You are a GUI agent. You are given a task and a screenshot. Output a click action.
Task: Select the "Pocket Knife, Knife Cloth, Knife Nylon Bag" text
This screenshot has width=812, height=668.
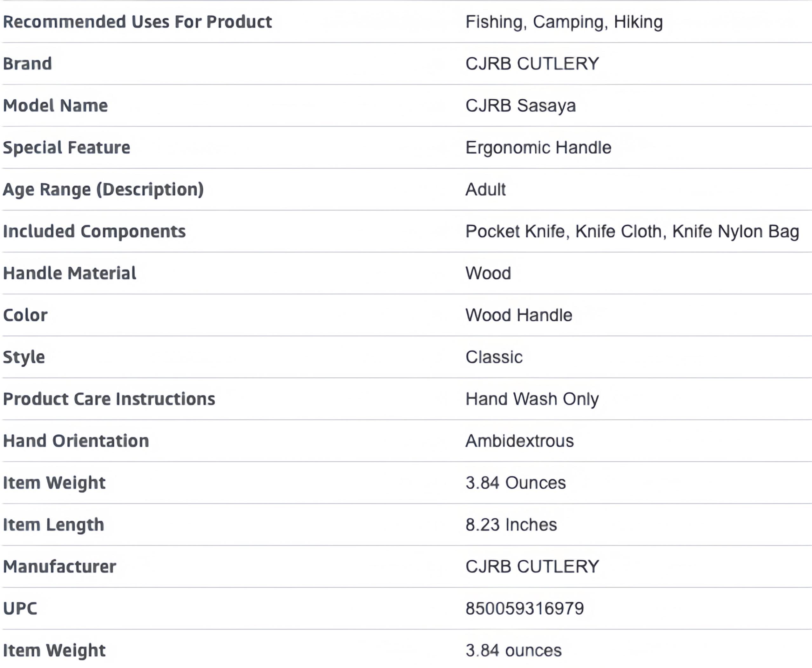(632, 232)
